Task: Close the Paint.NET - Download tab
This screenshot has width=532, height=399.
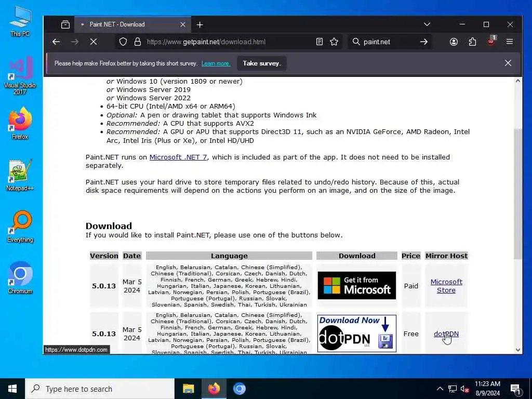Action: (x=182, y=24)
